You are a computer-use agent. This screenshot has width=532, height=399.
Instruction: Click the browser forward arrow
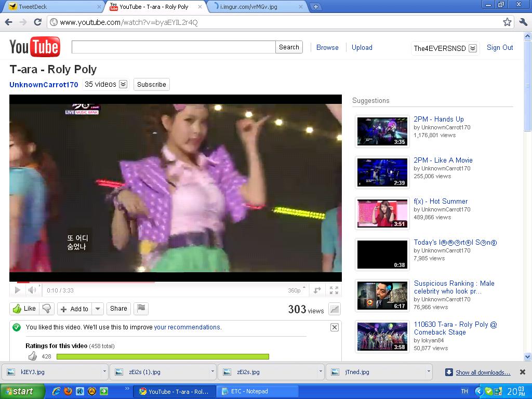23,22
